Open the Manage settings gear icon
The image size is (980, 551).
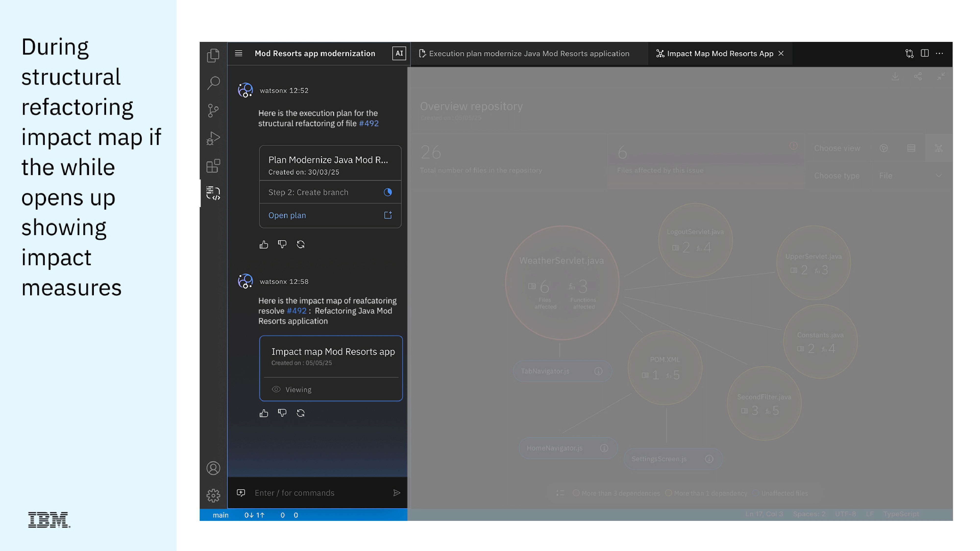pyautogui.click(x=213, y=495)
